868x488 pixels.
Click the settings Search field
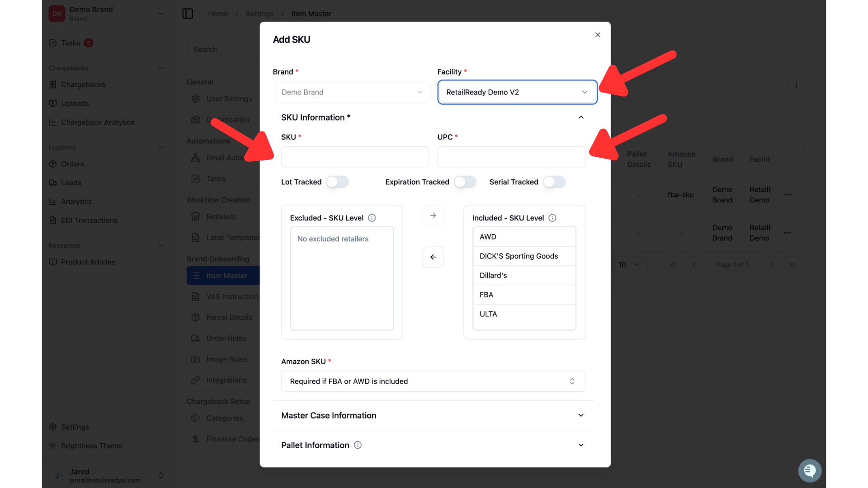tap(223, 49)
